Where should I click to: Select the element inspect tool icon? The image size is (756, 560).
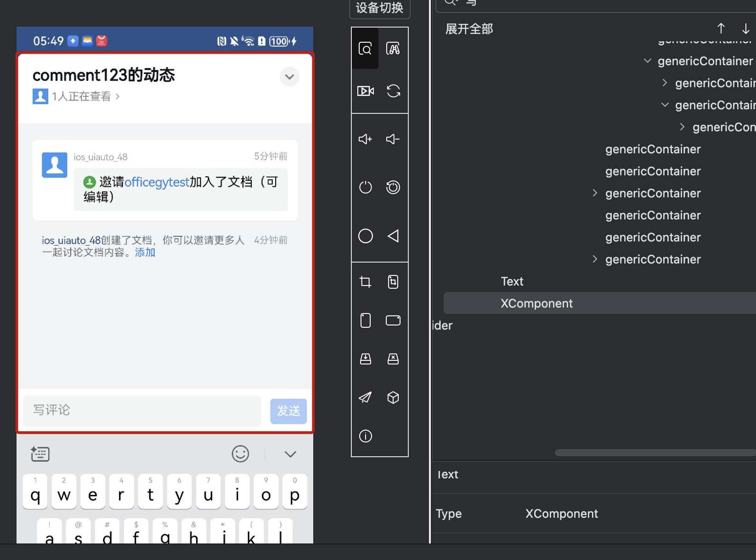365,48
